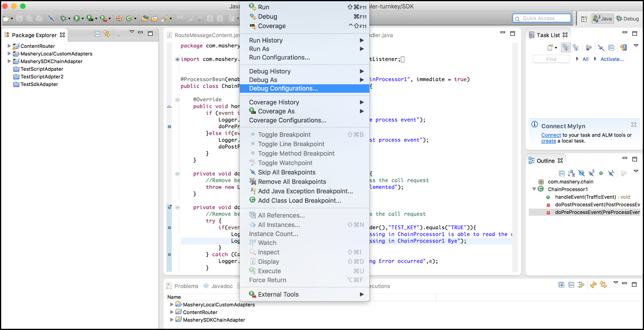Click the Debug bug icon in toolbar

coord(63,18)
